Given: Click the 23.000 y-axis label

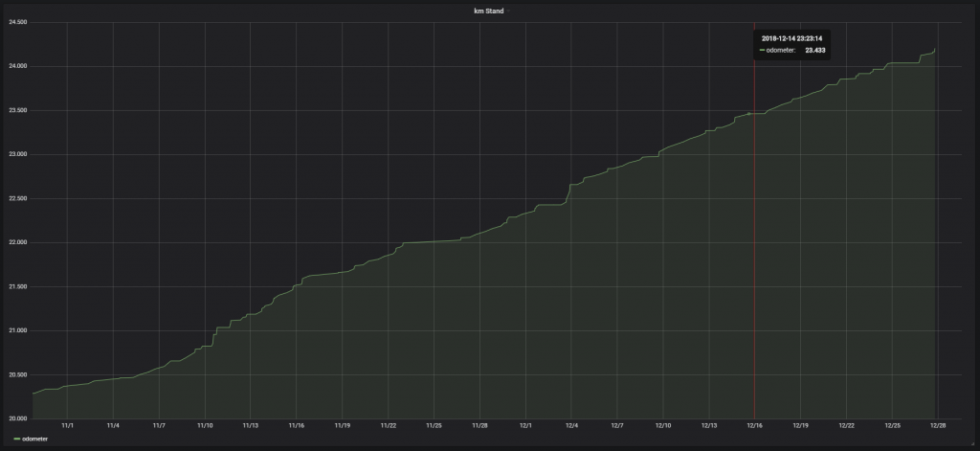Looking at the screenshot, I should [x=17, y=154].
